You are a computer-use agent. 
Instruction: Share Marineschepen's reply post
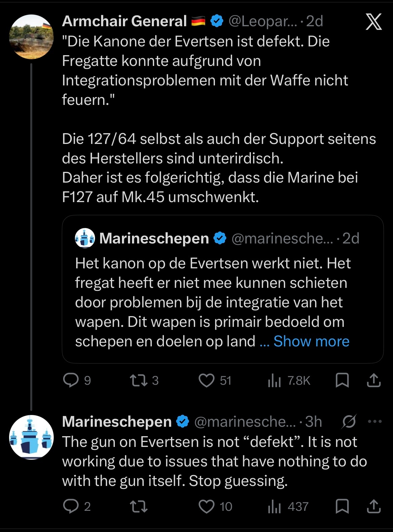374,506
